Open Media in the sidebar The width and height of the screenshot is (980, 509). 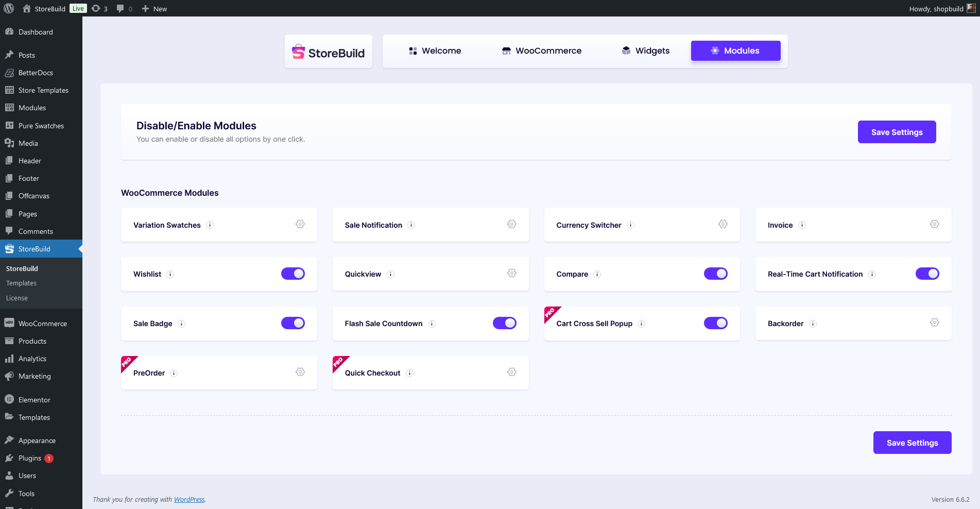tap(41, 143)
